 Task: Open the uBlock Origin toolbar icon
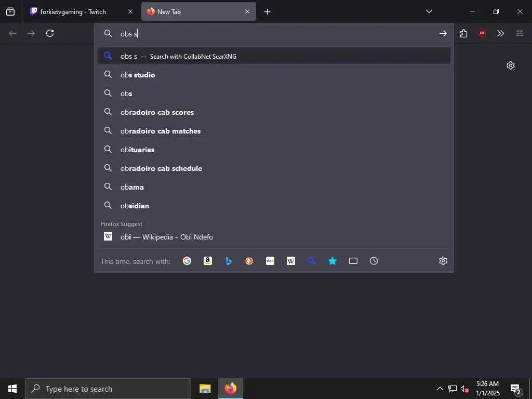[x=482, y=33]
